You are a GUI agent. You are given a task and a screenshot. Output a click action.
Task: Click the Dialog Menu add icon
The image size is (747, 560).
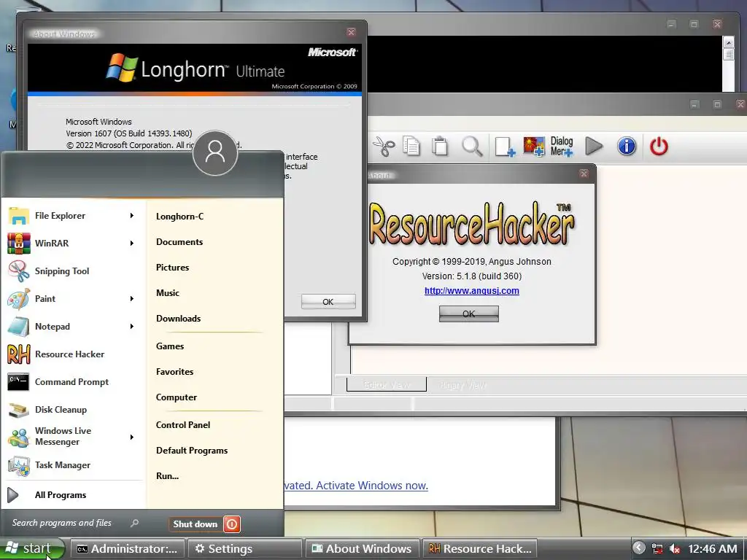pyautogui.click(x=562, y=146)
